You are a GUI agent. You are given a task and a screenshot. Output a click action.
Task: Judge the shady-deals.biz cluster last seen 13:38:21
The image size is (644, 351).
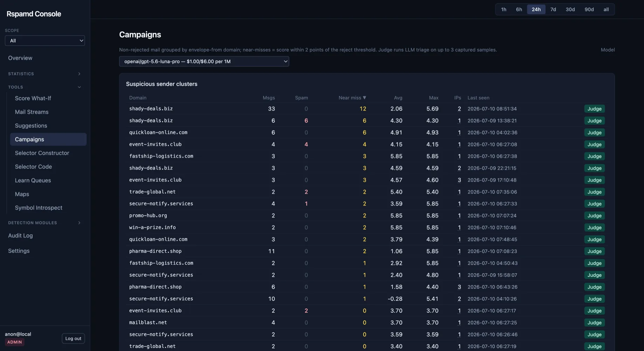click(x=594, y=121)
